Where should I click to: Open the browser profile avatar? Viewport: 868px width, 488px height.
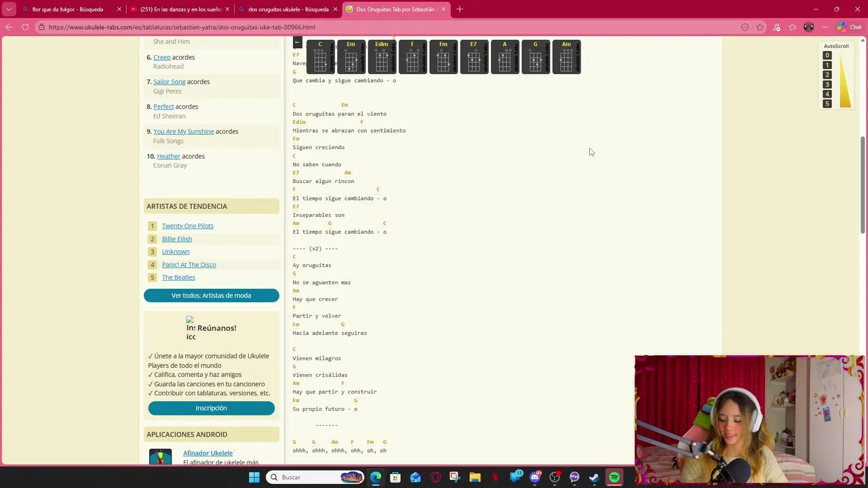point(808,27)
